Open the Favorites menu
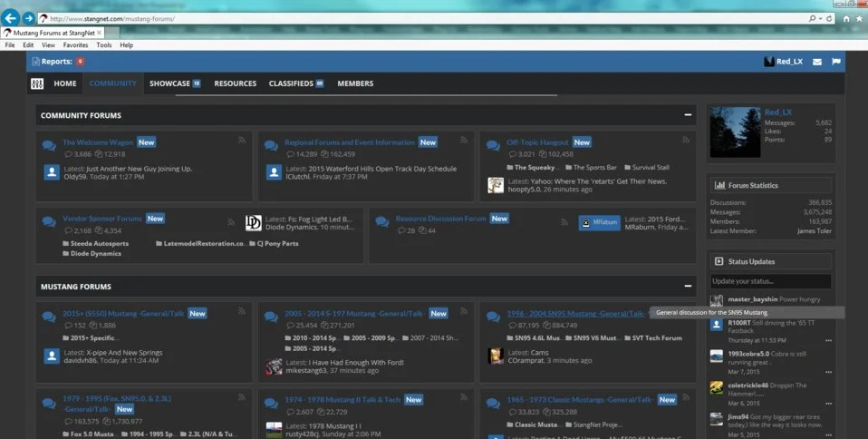The height and width of the screenshot is (439, 868). pyautogui.click(x=75, y=45)
